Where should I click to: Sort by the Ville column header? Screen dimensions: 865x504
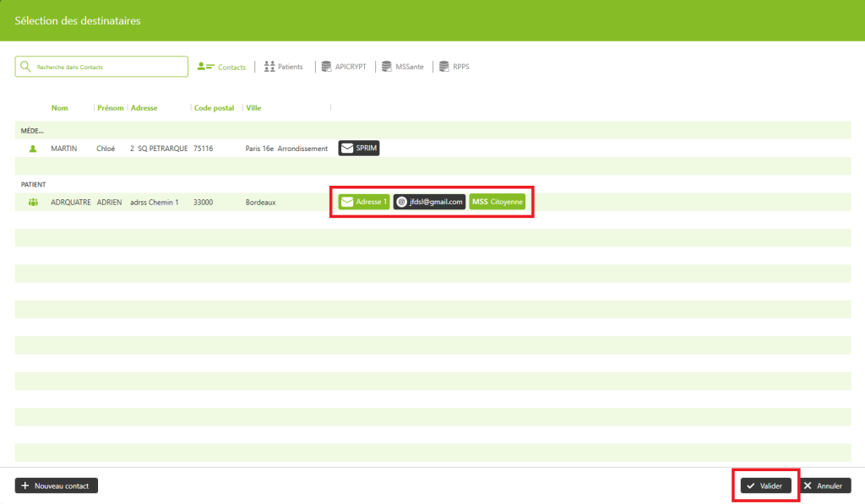click(253, 108)
